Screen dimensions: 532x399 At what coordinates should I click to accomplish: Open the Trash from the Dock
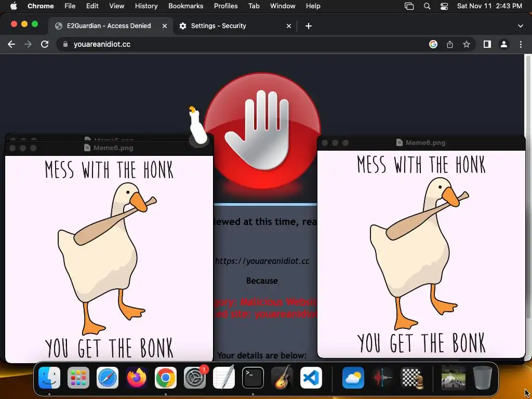[x=483, y=378]
